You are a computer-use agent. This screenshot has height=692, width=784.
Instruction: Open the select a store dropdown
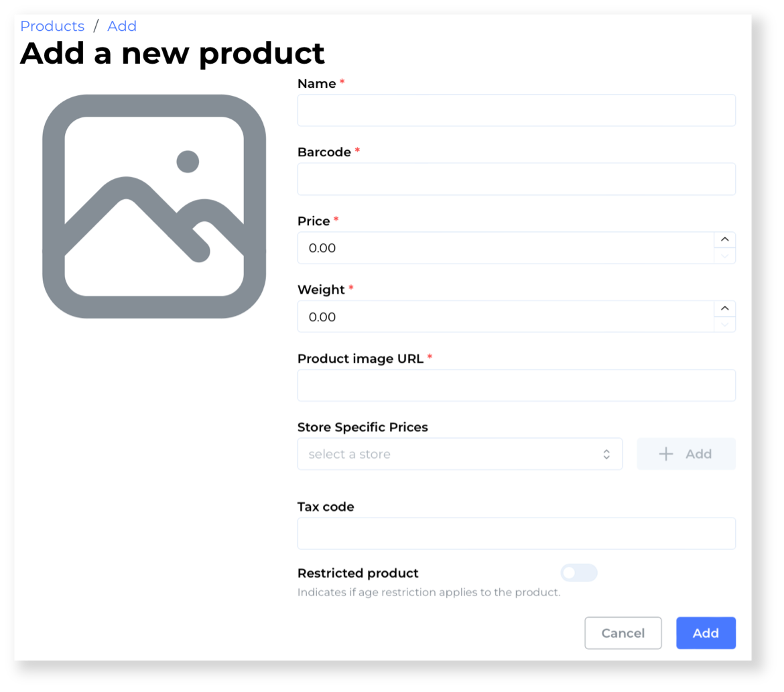tap(460, 454)
